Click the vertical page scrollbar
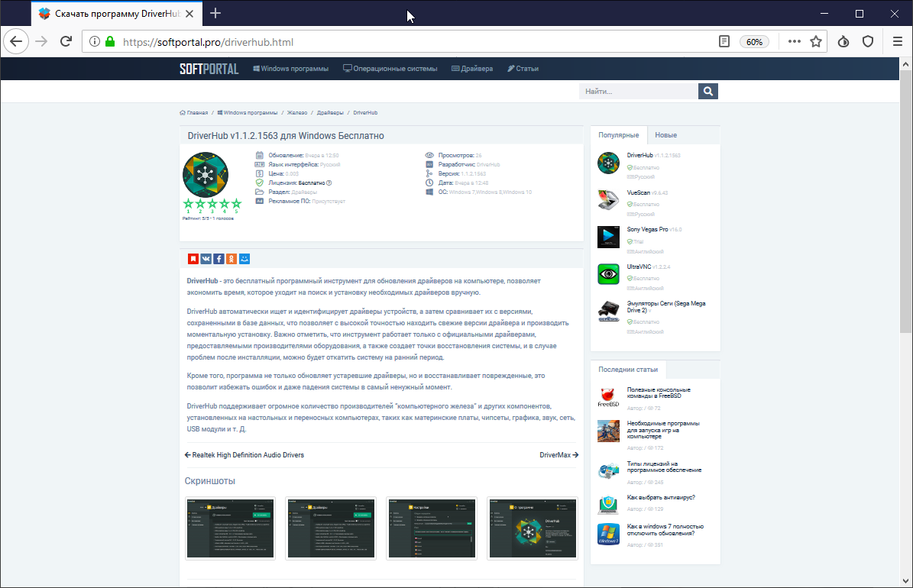 [905, 201]
